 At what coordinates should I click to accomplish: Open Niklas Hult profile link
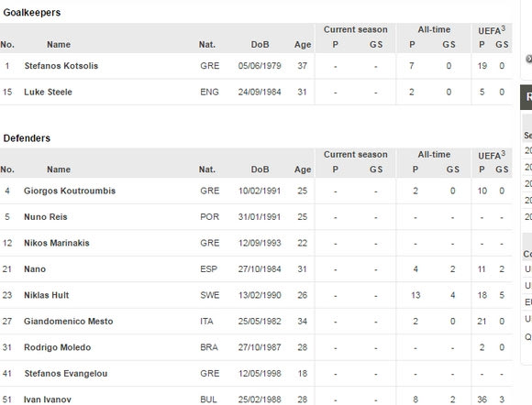pyautogui.click(x=46, y=295)
